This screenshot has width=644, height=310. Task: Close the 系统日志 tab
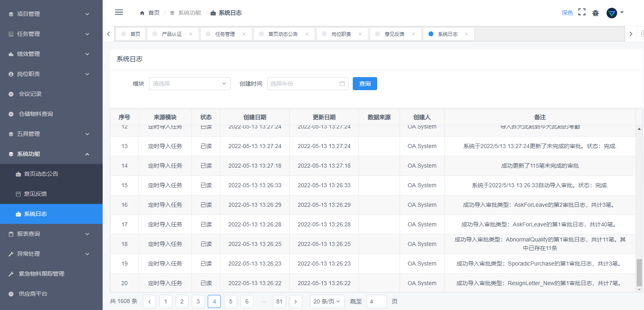pyautogui.click(x=466, y=34)
